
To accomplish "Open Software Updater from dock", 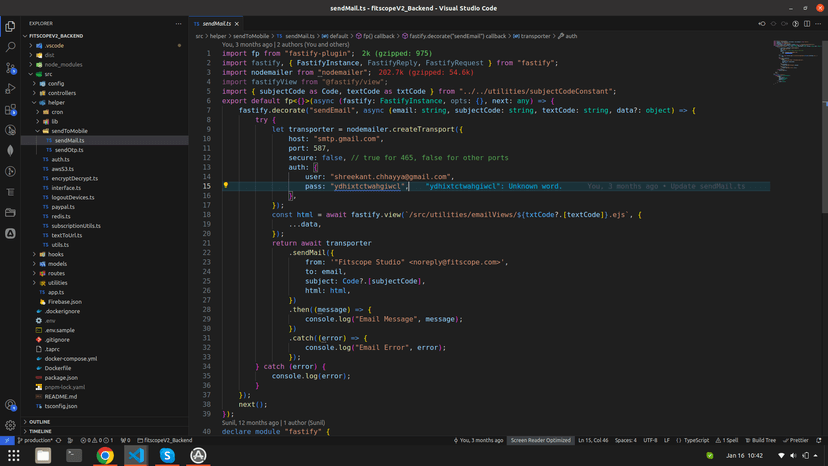I will coord(199,455).
